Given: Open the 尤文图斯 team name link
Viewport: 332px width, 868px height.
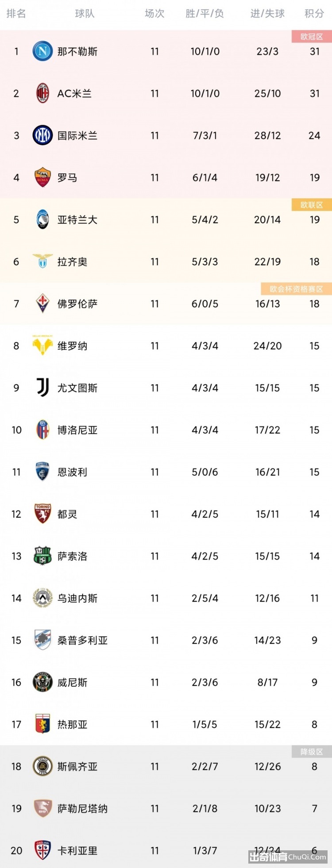Looking at the screenshot, I should (77, 388).
